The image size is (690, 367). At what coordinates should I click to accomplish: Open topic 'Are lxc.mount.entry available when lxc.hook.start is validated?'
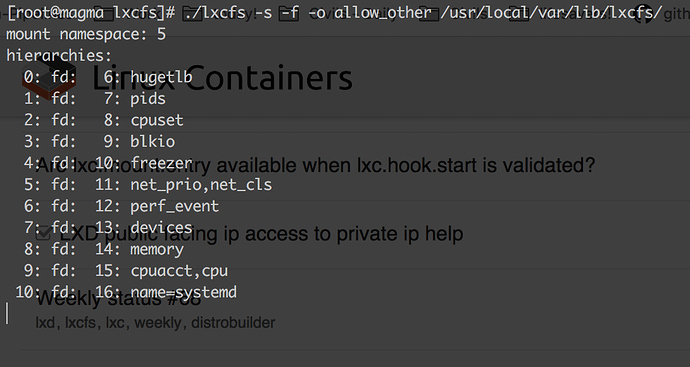click(x=316, y=165)
